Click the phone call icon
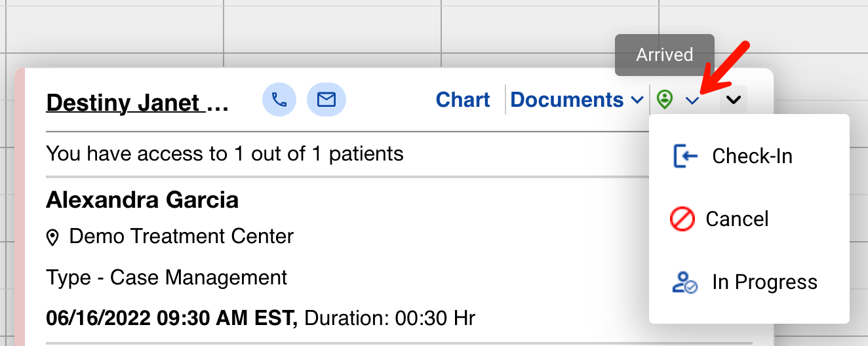 [x=279, y=100]
